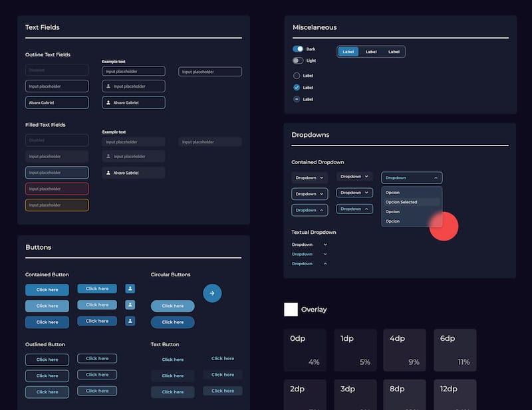This screenshot has width=532, height=410.
Task: Click the Circular Buttons subheading
Action: 171,274
